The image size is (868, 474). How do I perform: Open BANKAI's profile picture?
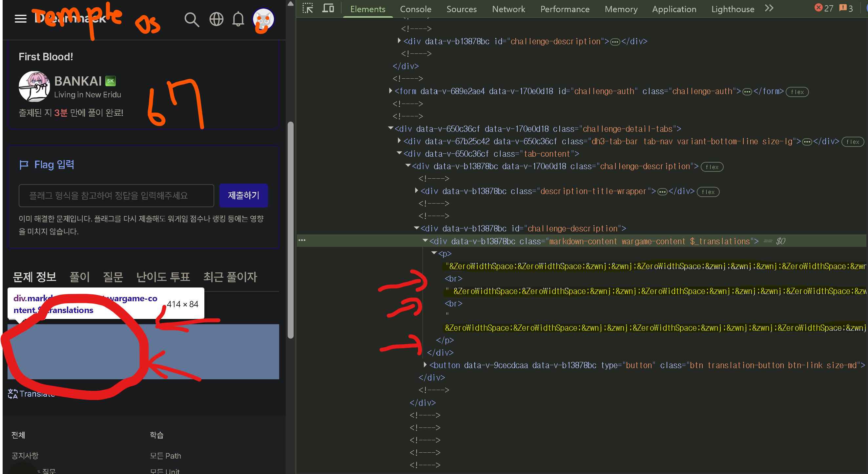[34, 86]
